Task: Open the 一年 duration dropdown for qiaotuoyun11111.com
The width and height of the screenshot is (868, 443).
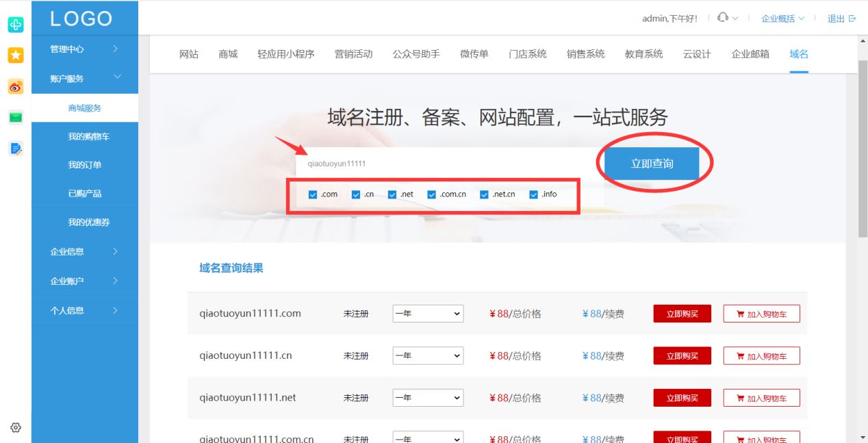Action: coord(428,314)
